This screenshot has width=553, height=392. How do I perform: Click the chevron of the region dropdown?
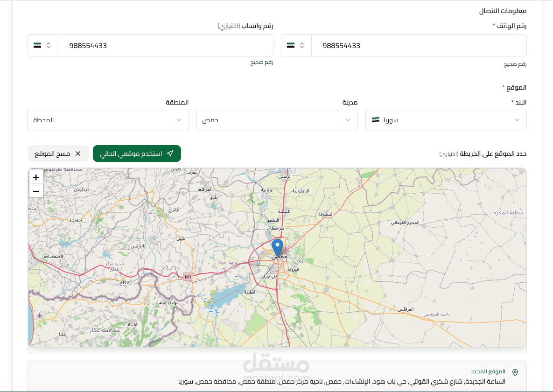click(x=179, y=120)
